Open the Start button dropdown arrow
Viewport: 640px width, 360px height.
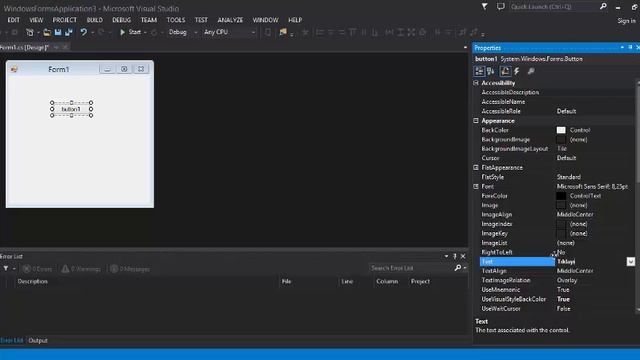(x=145, y=32)
